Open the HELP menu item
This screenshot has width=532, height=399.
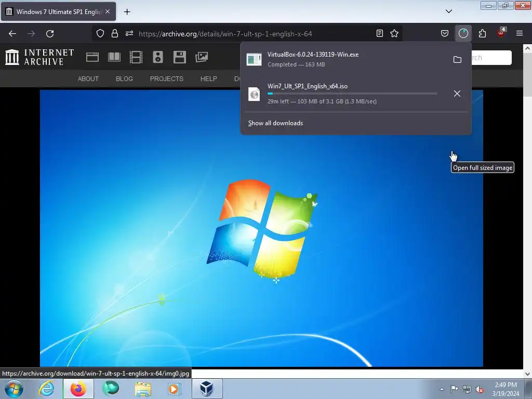point(209,79)
